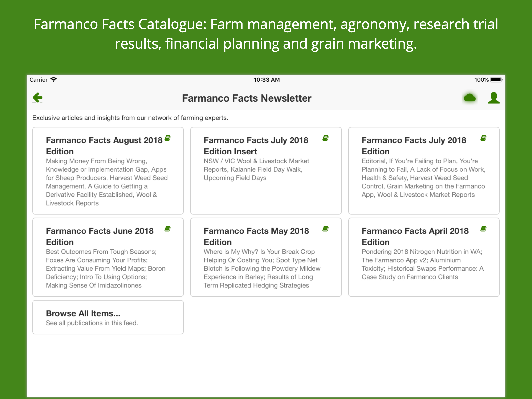Screen dimensions: 532x399
Task: Click the 'Best Outcomes From Tough Seasons' summary
Action: pos(106,269)
